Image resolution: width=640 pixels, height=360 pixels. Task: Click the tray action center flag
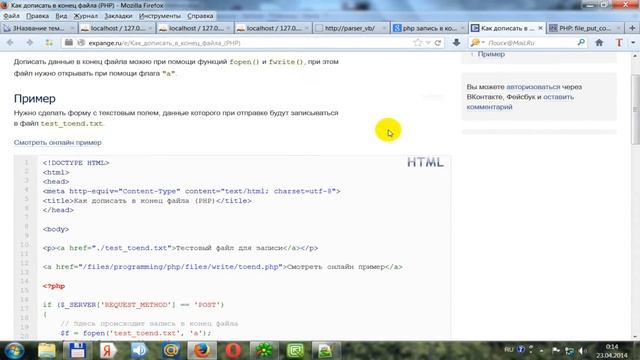pos(556,350)
